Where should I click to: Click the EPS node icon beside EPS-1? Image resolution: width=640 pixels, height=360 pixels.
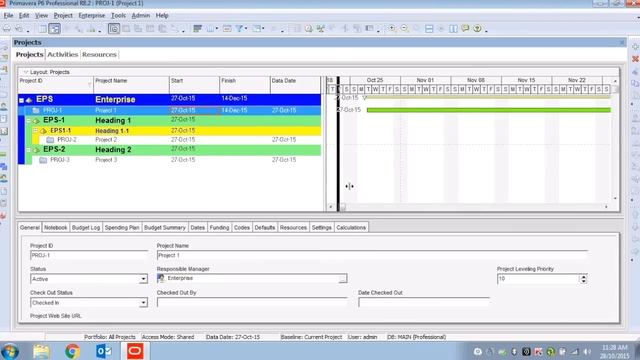click(36, 120)
